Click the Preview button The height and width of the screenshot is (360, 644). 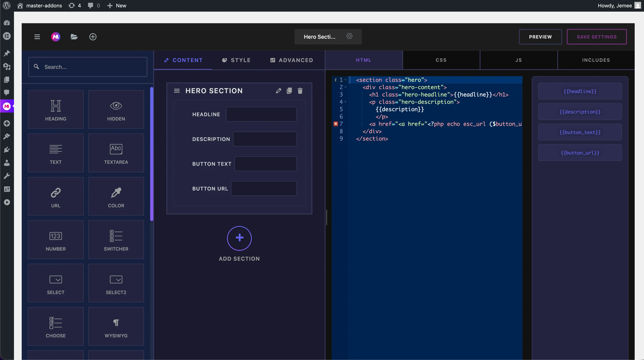pyautogui.click(x=540, y=37)
